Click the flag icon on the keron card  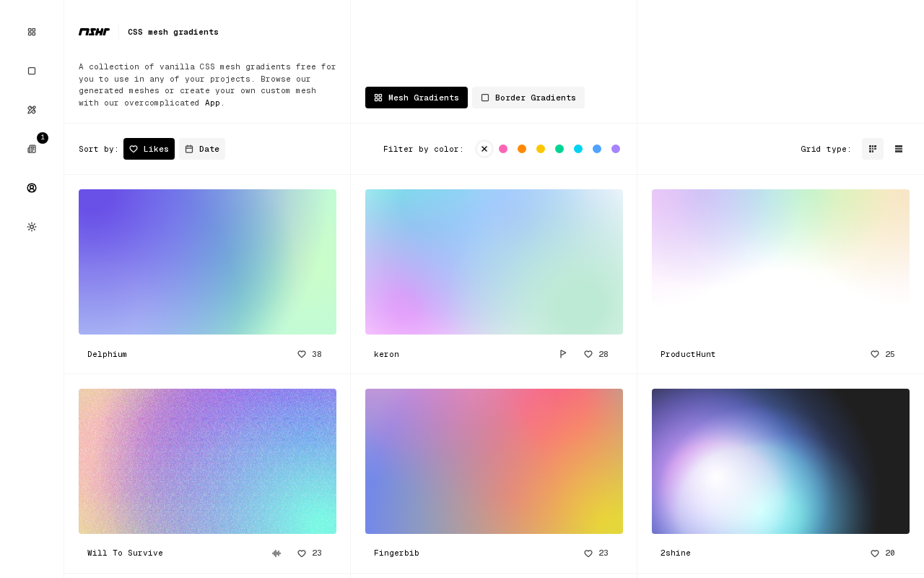click(x=563, y=354)
